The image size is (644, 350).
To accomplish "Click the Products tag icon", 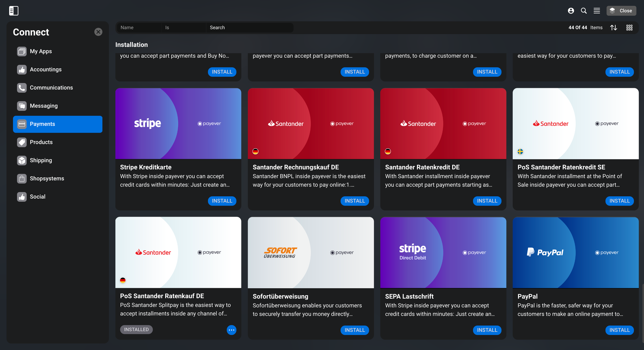I will [22, 142].
